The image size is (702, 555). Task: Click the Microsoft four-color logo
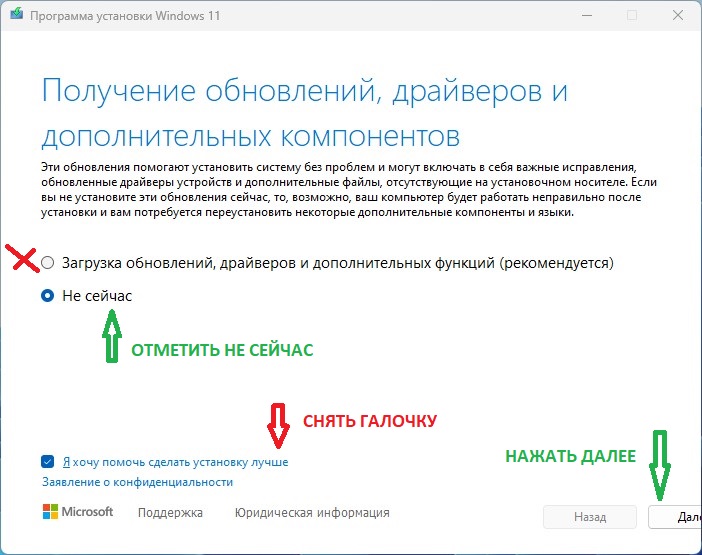50,512
